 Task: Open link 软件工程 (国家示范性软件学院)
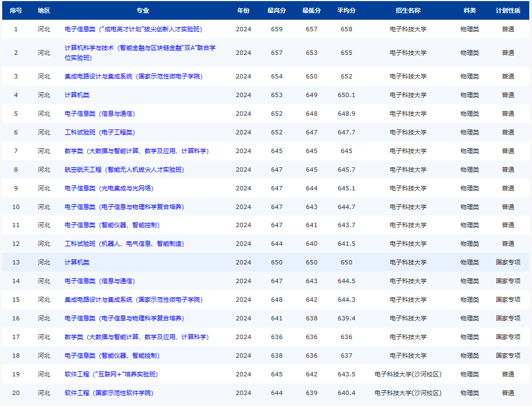click(109, 393)
